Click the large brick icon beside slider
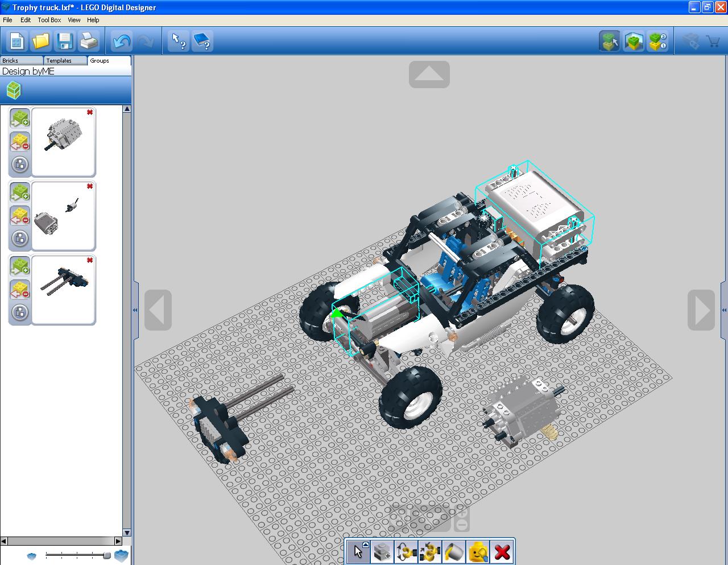 coord(121,555)
